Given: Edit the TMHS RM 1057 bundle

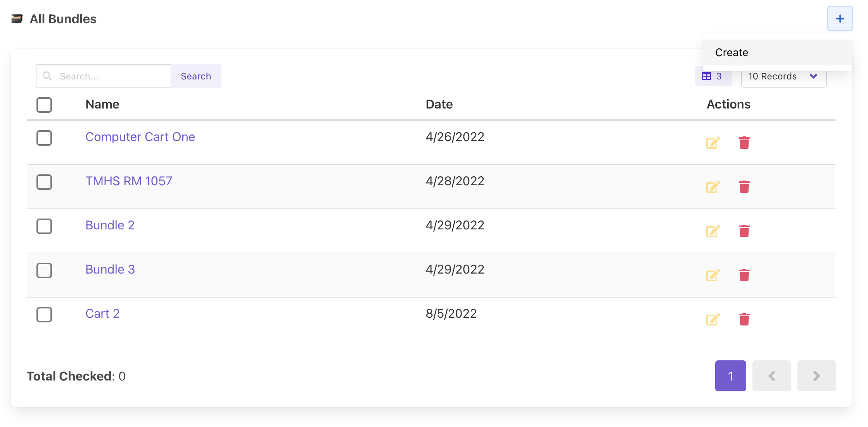Looking at the screenshot, I should click(x=713, y=187).
